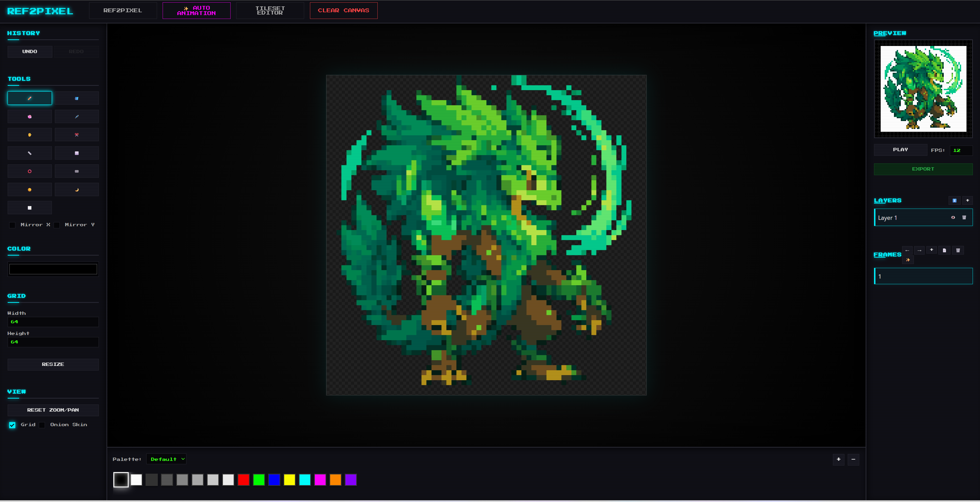Hide Layer 1 with eye icon

[953, 218]
